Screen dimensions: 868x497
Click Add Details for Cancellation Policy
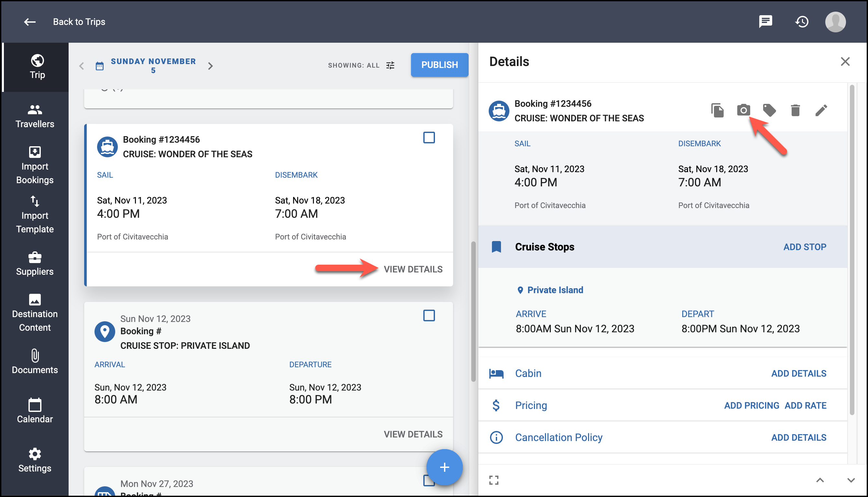coord(798,437)
